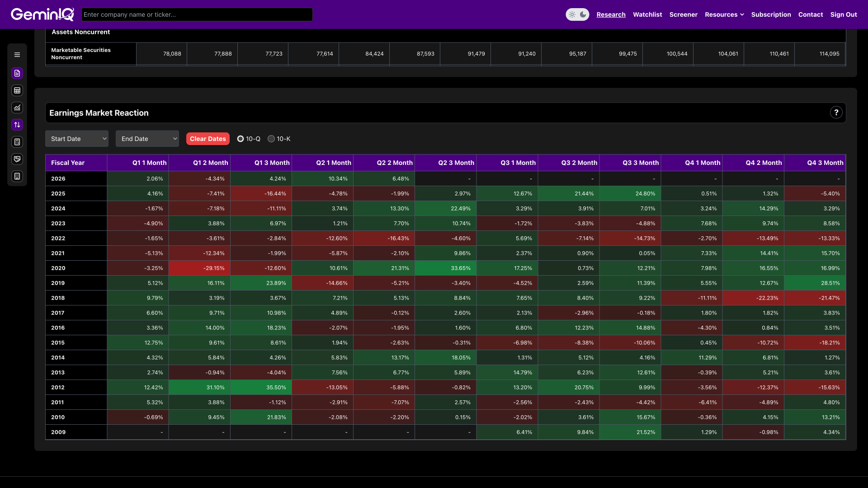Click the 10.34% cell in 2026 row

[x=322, y=178]
